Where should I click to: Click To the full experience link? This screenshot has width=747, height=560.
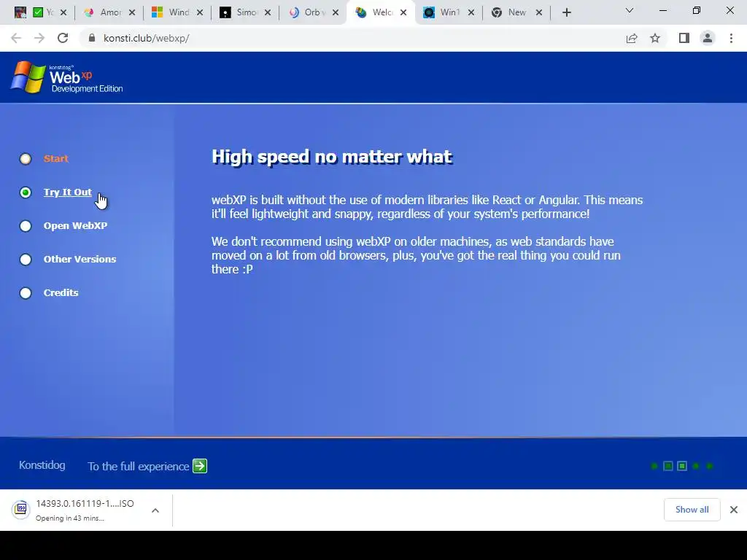click(x=138, y=466)
